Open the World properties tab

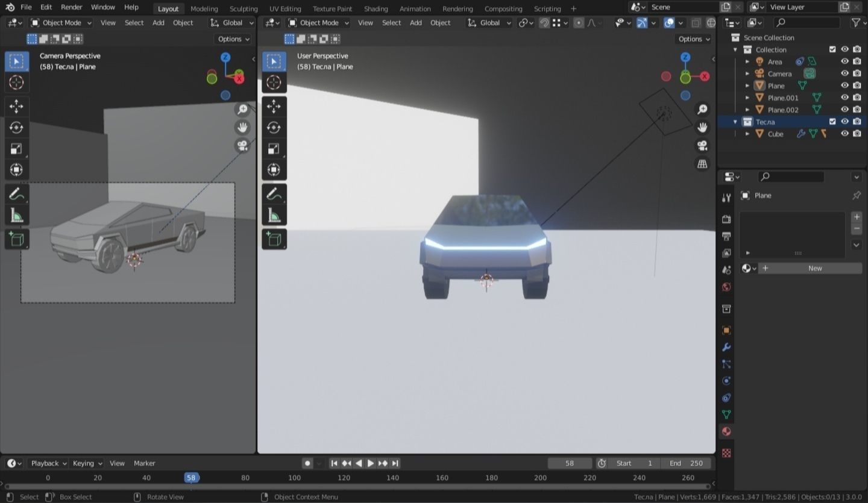pos(726,287)
